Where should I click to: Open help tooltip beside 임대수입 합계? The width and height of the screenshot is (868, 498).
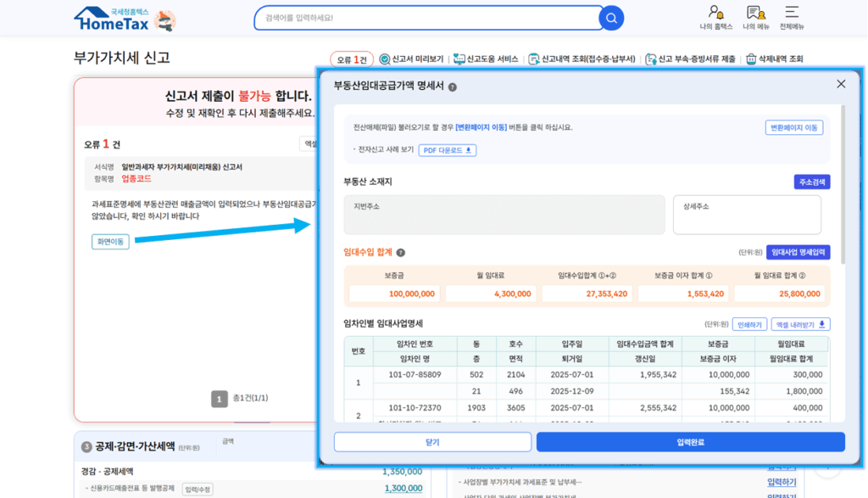[x=401, y=253]
